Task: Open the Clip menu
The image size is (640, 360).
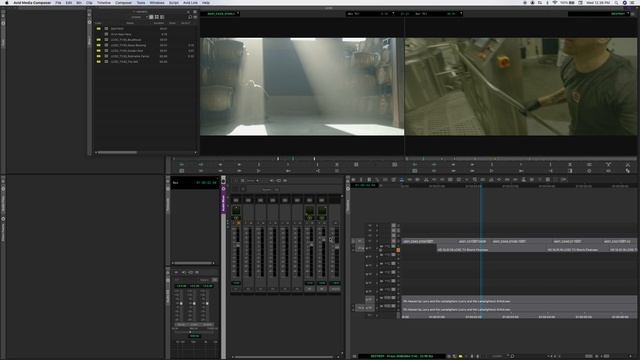Action: point(89,2)
